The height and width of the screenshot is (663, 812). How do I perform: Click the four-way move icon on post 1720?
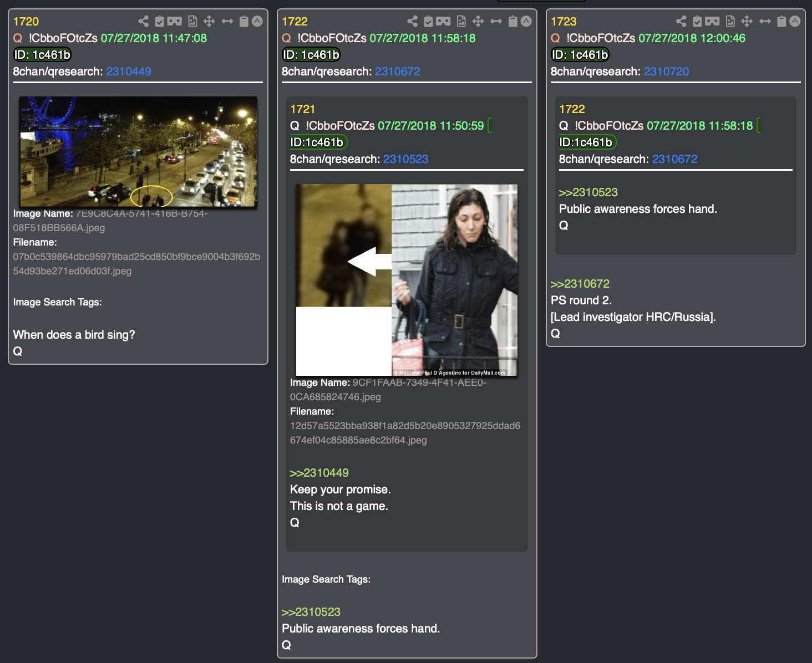point(209,22)
